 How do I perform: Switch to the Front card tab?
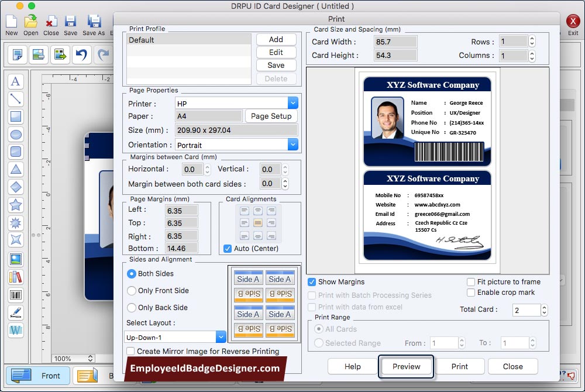(x=37, y=376)
